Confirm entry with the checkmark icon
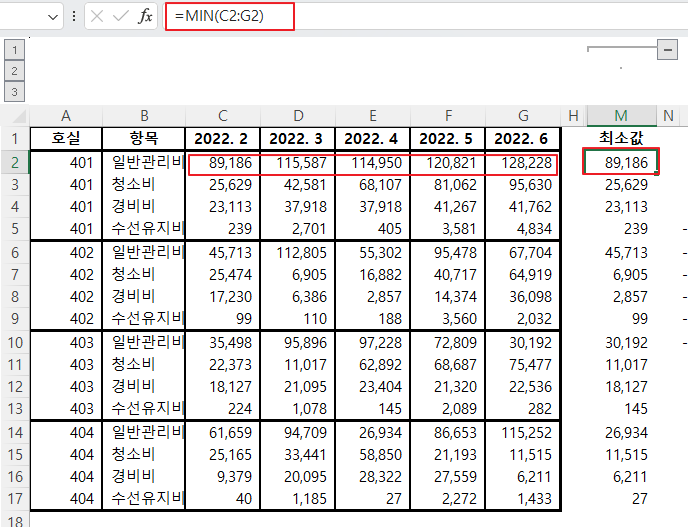688x527 pixels. (120, 17)
